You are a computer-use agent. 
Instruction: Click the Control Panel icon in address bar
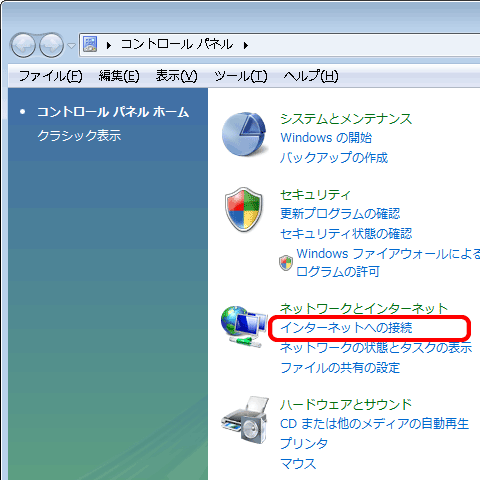[x=90, y=44]
